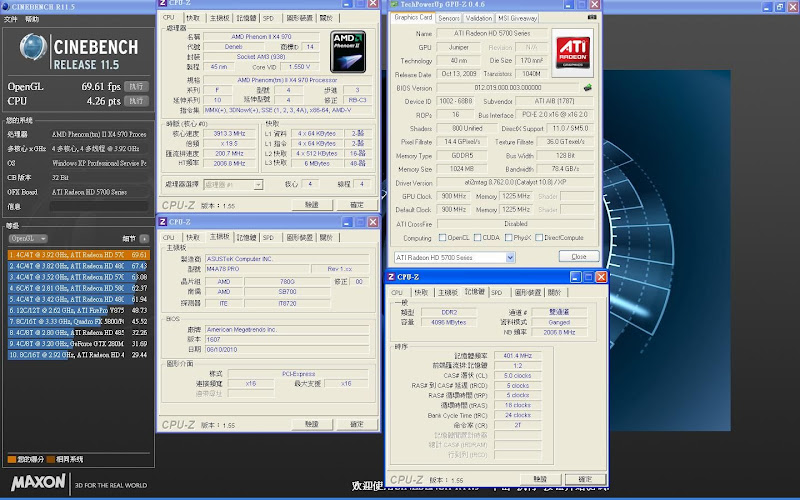Screen dimensions: 800x500
Task: Enable the PhysX checkbox in GPU-Z
Action: tap(509, 237)
